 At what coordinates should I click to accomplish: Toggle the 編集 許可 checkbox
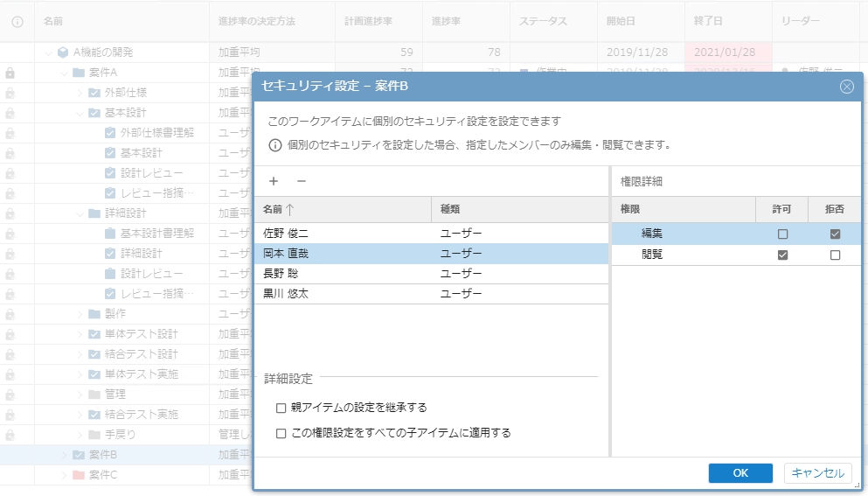coord(782,234)
